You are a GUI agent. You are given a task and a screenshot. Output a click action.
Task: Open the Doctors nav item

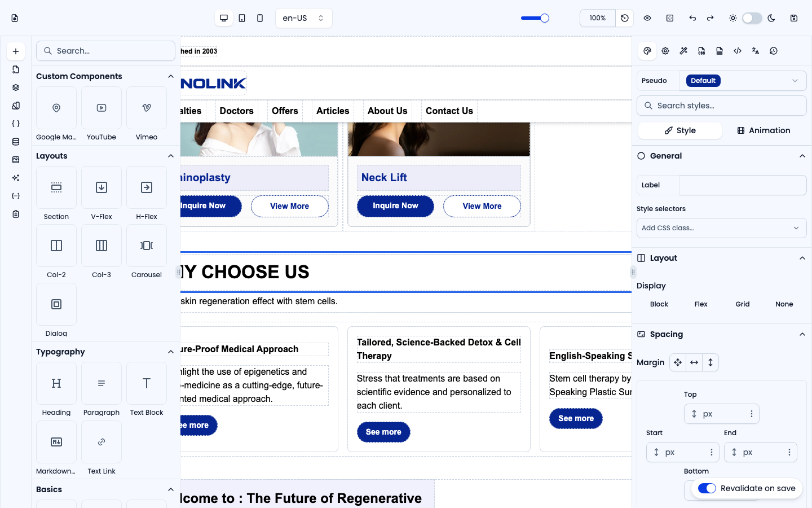click(237, 111)
